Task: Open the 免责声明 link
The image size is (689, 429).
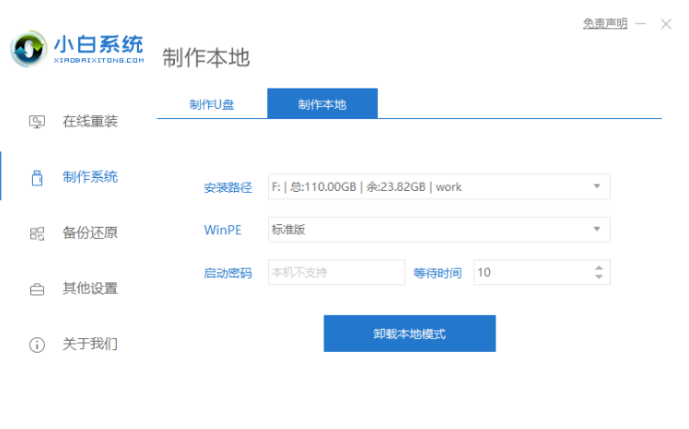Action: pos(604,23)
